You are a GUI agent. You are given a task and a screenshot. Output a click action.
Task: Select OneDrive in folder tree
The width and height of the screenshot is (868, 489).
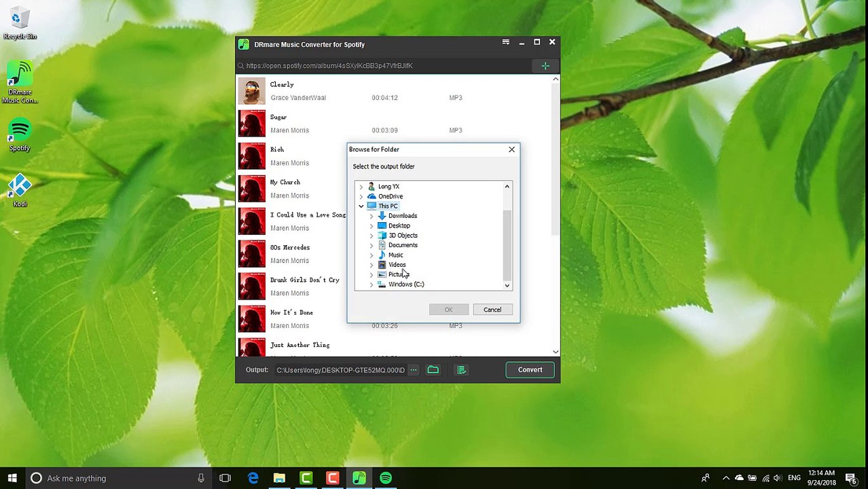coord(391,196)
